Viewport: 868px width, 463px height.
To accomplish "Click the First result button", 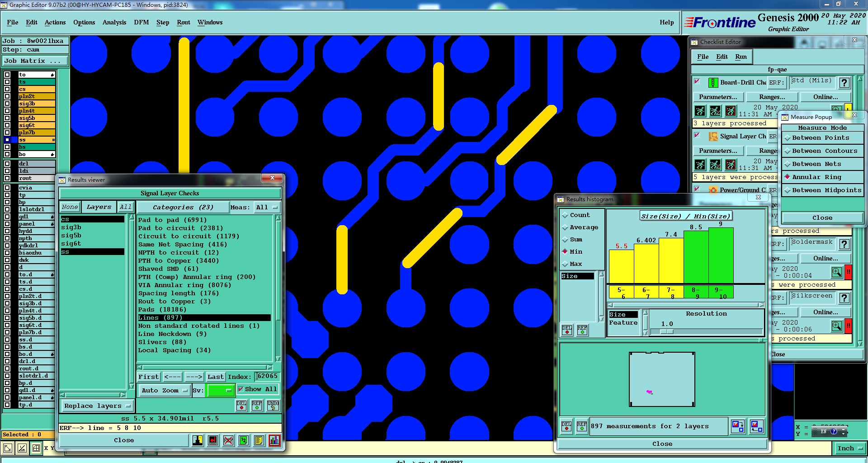I will point(149,377).
